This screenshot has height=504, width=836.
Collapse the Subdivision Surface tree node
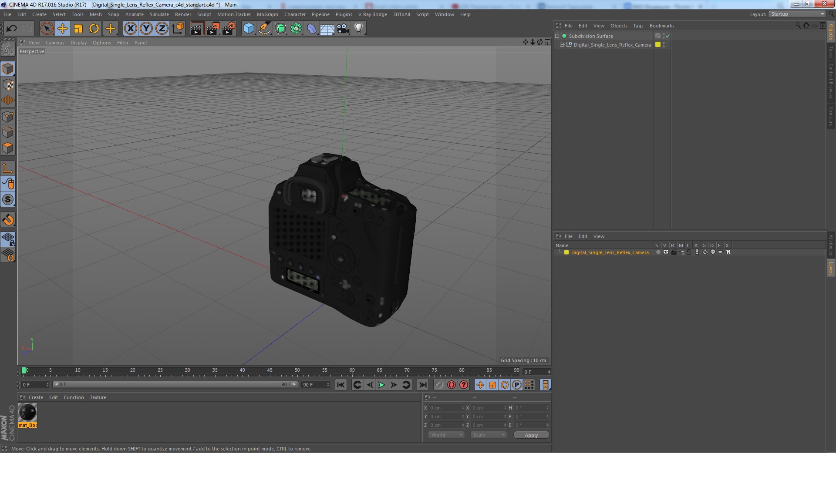coord(557,36)
